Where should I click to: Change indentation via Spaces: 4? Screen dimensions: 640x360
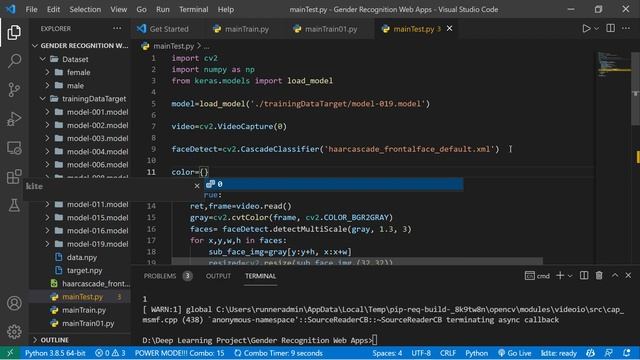point(387,353)
